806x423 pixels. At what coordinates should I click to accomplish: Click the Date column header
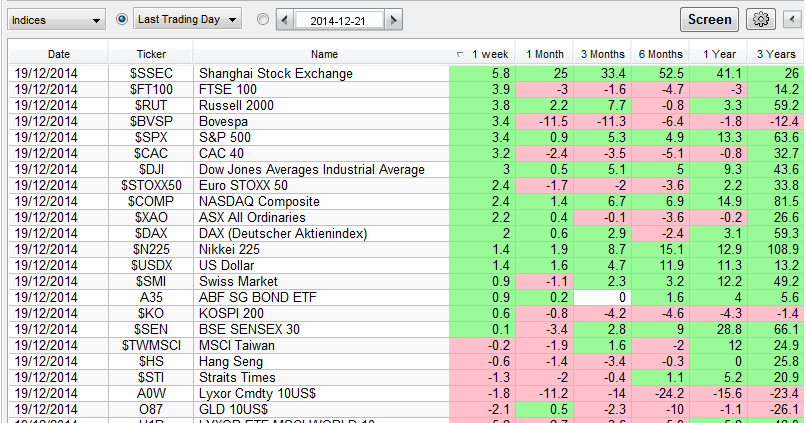(59, 54)
